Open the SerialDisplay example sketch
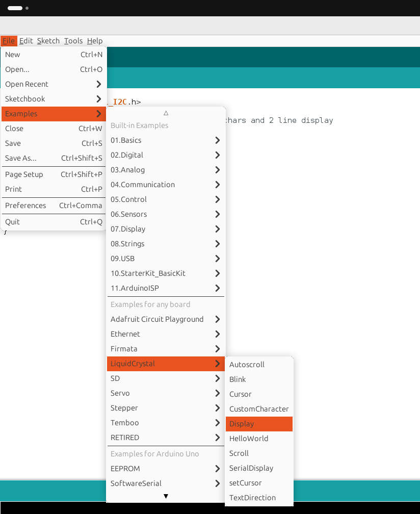 259,468
